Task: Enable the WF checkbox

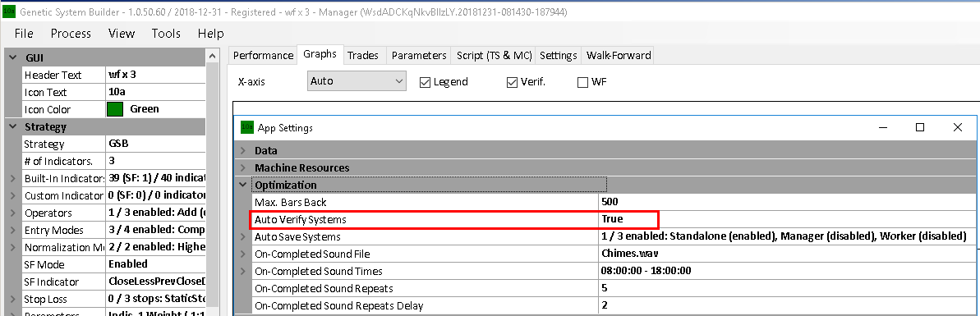Action: [582, 82]
